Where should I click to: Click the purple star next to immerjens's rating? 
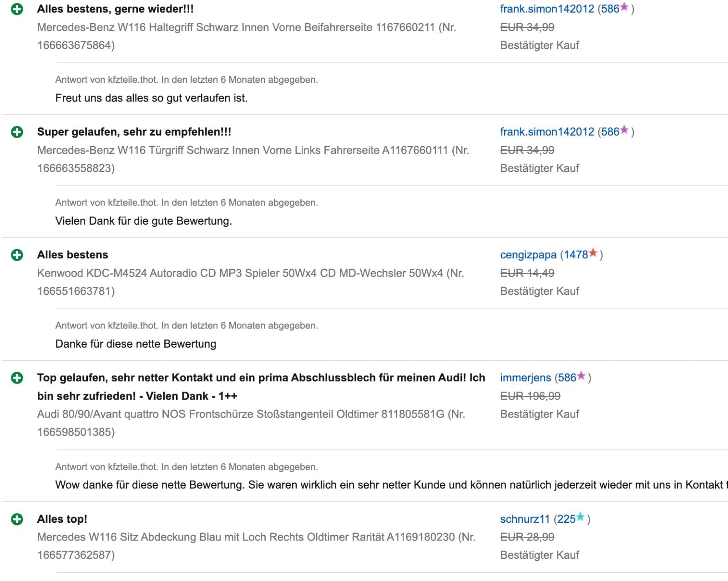(581, 377)
